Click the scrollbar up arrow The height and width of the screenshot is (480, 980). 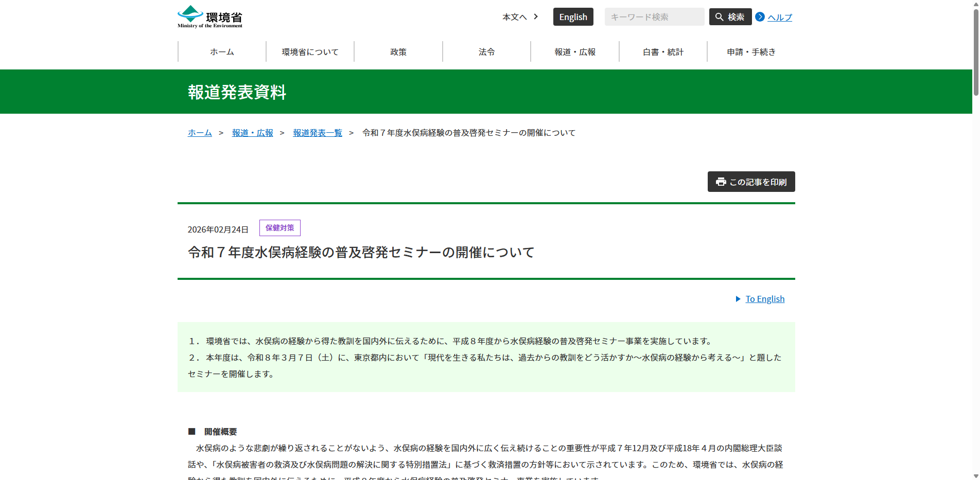975,4
